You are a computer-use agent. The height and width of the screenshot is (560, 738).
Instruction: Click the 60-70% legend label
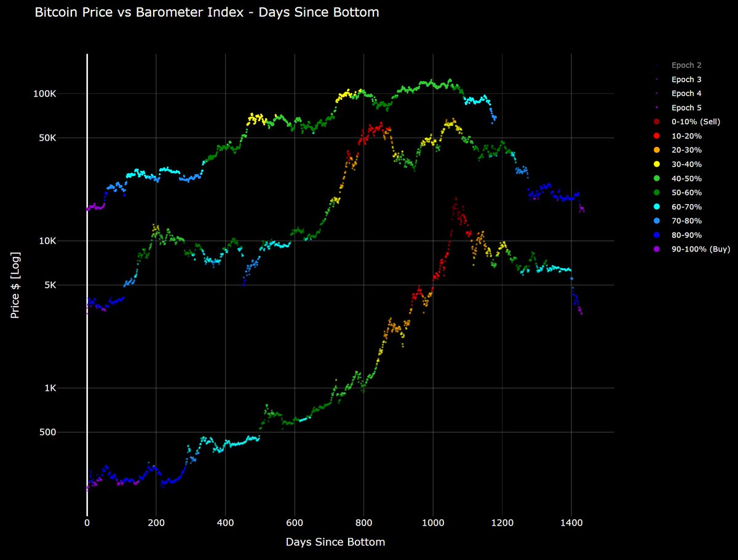(686, 207)
